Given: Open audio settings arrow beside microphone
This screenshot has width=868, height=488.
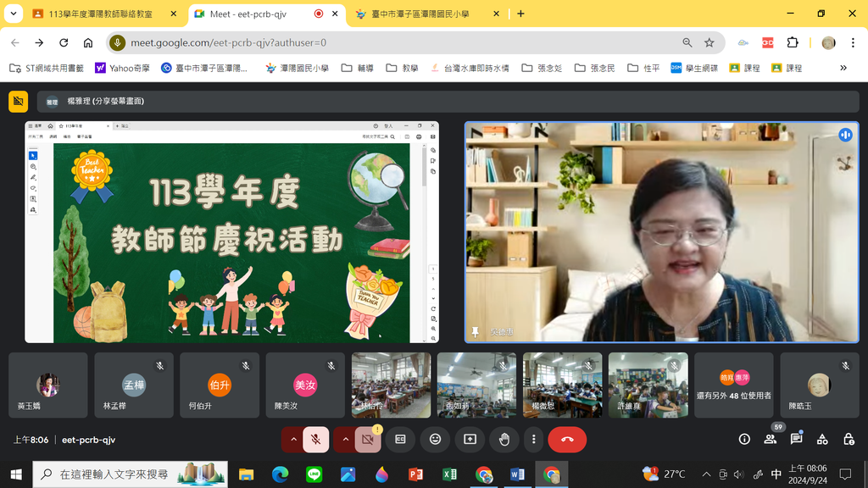Looking at the screenshot, I should (293, 440).
